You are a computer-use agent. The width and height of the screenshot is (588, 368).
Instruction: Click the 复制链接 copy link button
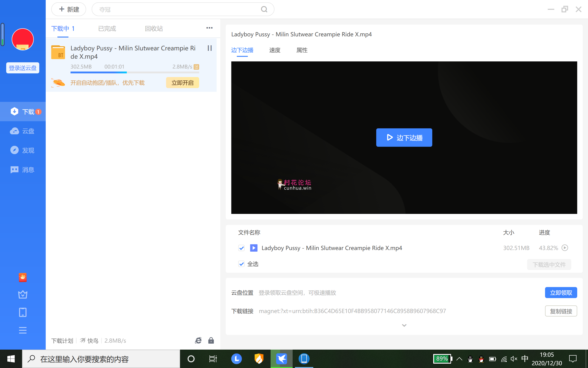561,311
